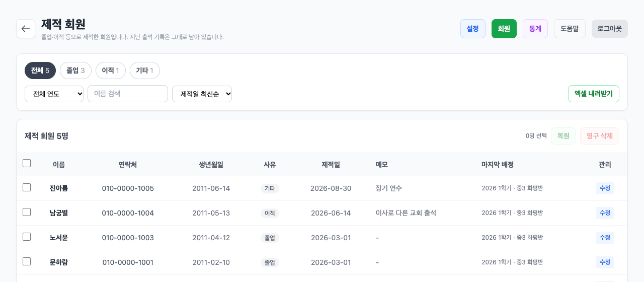
Task: Click the name 문하람
Action: 59,262
